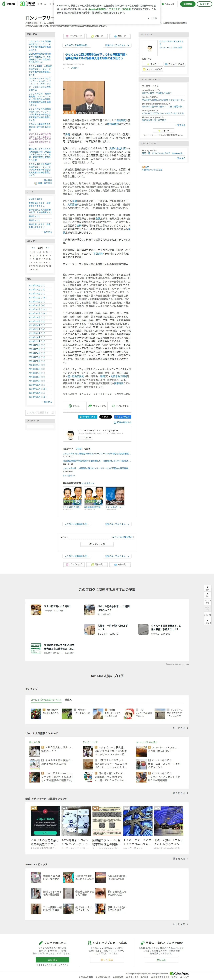Image resolution: width=214 pixels, height=980 pixels.
Task: Click the 新規登録 button
Action: (188, 4)
